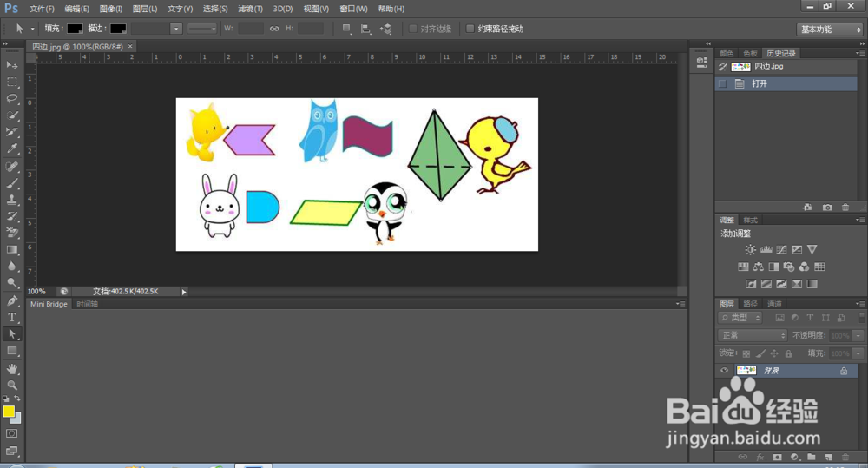Open path alignment icon in options bar
Screen dimensions: 868x468
click(x=366, y=29)
